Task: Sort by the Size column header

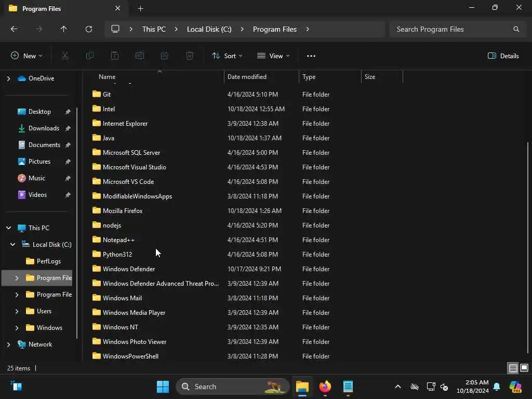Action: click(382, 77)
